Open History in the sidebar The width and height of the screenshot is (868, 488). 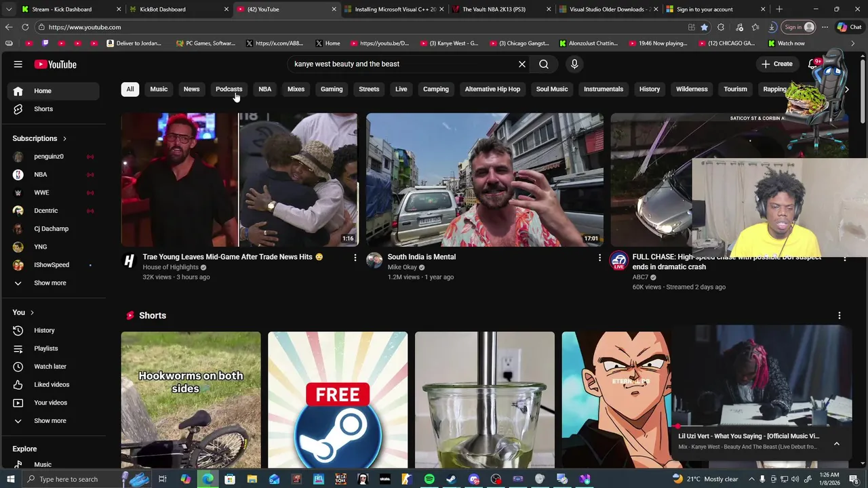click(53, 330)
